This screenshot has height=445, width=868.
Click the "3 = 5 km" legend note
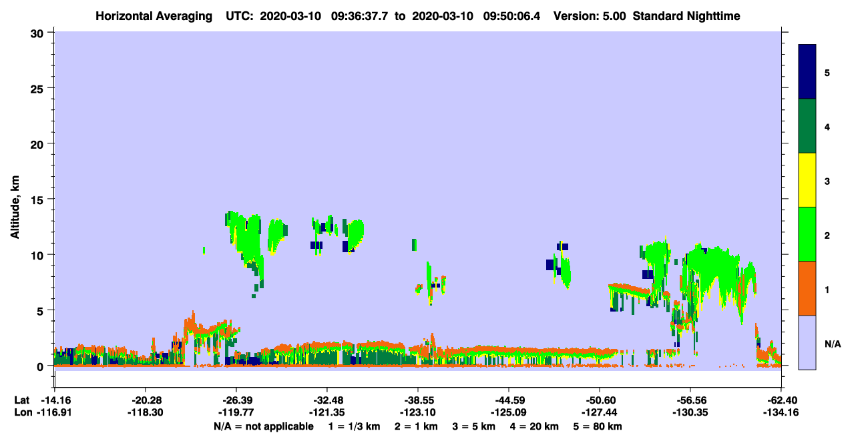click(475, 426)
